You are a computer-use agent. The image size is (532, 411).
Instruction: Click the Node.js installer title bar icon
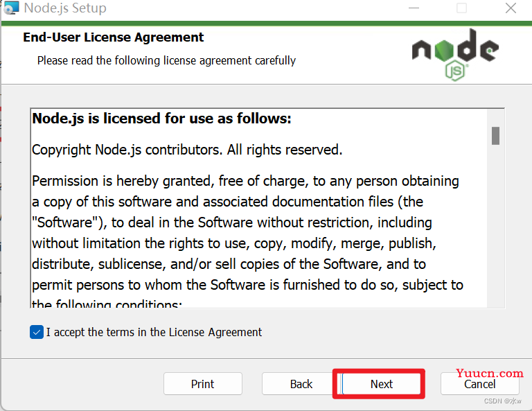click(x=11, y=8)
